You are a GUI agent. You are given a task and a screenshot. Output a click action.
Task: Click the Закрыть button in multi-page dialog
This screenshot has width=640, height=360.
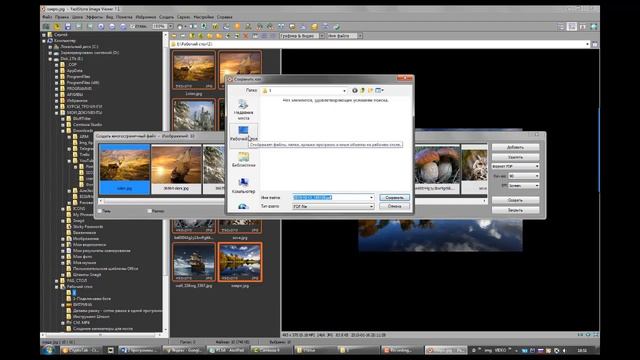(x=515, y=210)
